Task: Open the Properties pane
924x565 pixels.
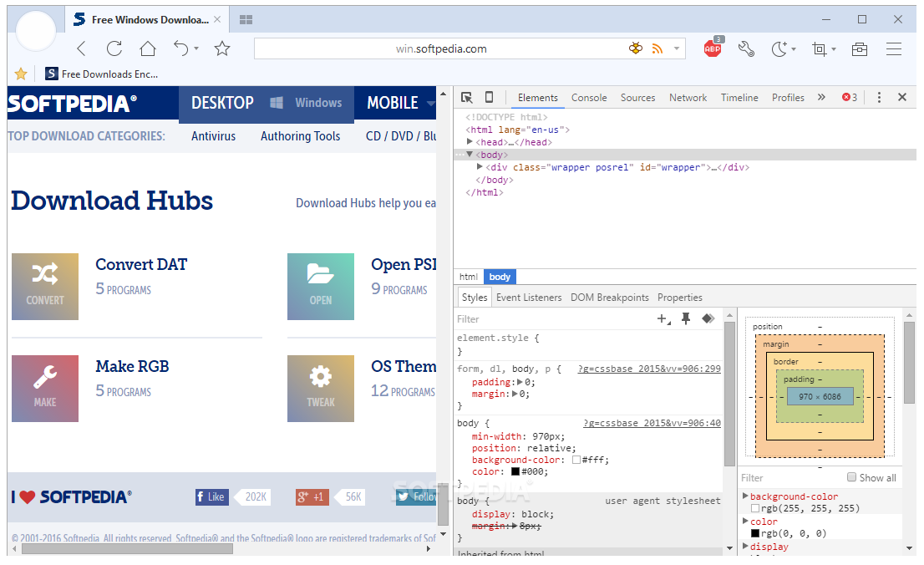Action: tap(679, 298)
